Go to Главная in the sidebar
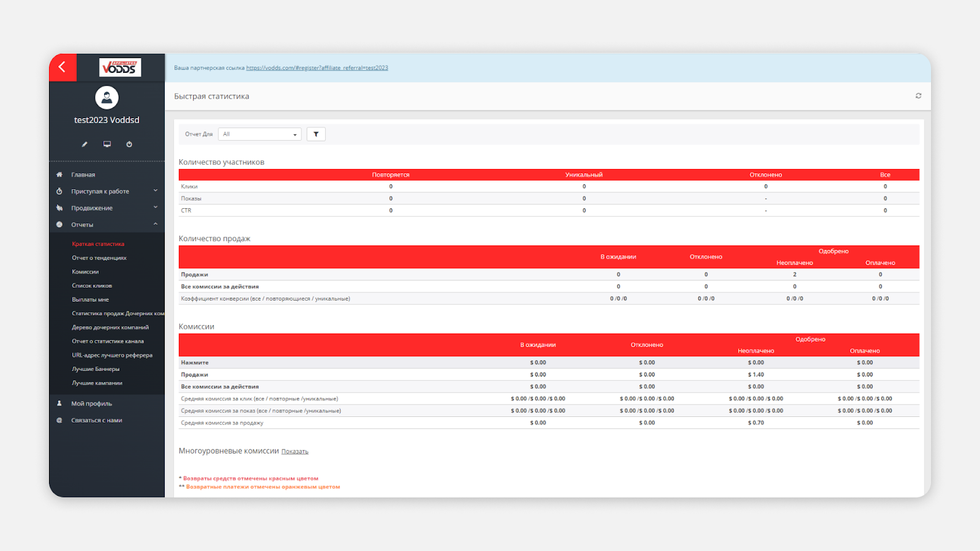This screenshot has width=980, height=551. point(83,174)
